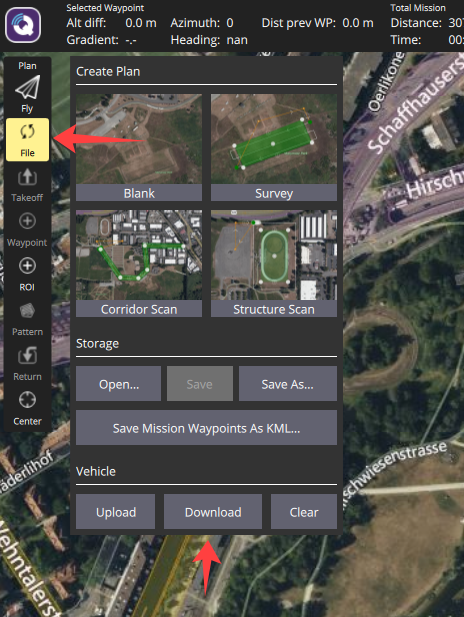
Task: Clear the vehicle mission
Action: 304,512
